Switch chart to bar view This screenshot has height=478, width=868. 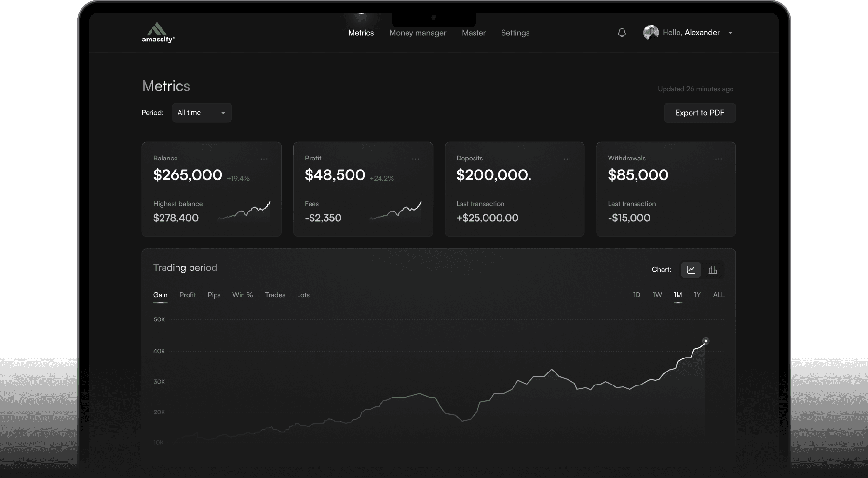click(713, 270)
